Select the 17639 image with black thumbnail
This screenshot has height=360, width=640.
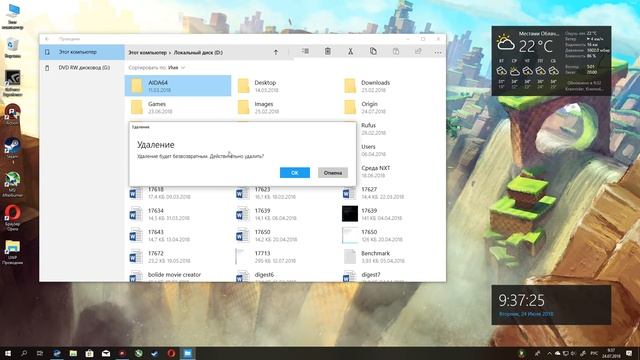(x=391, y=214)
